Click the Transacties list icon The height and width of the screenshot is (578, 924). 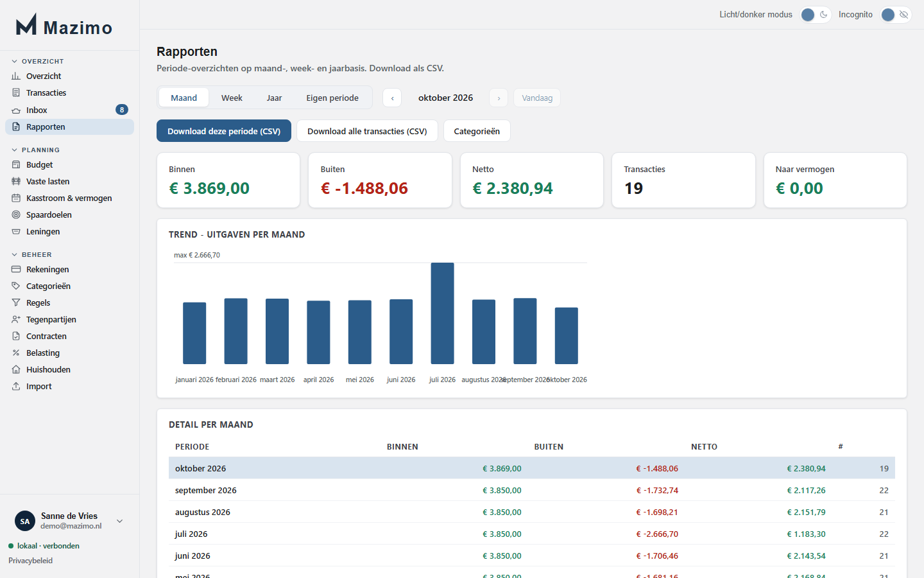pyautogui.click(x=16, y=93)
